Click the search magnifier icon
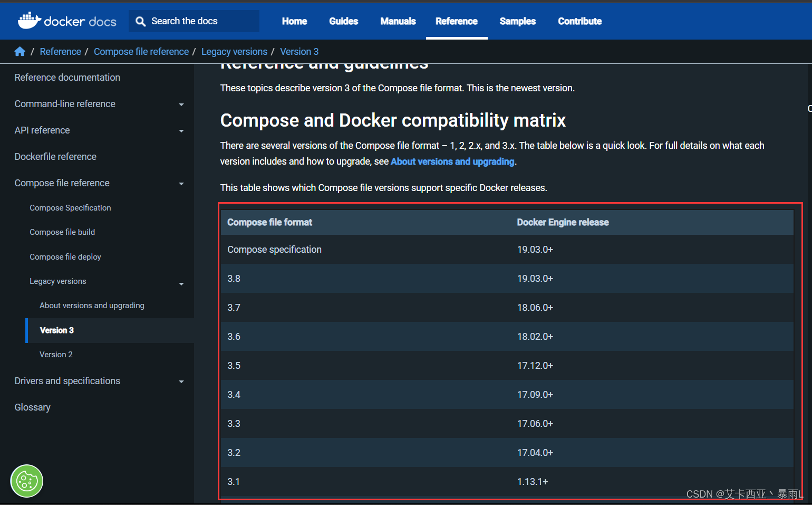The height and width of the screenshot is (505, 812). point(140,21)
